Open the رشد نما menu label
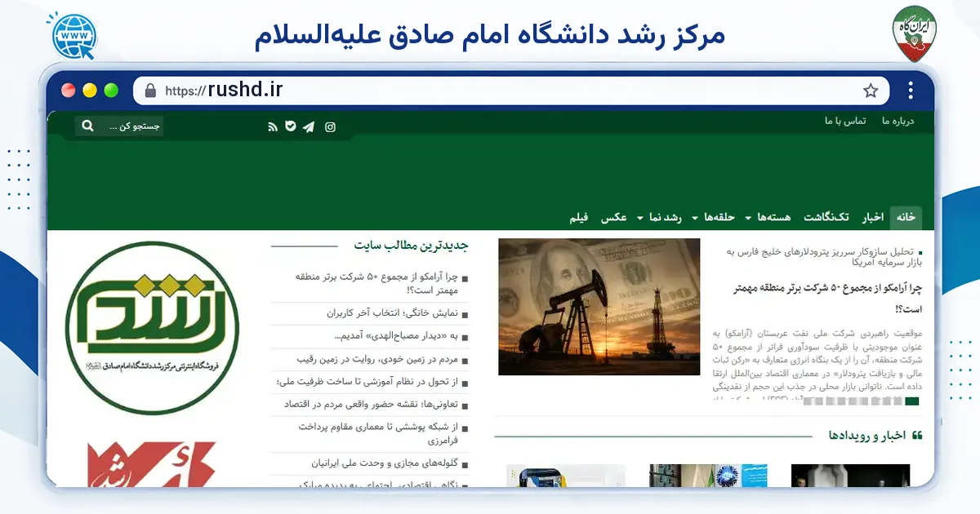The width and height of the screenshot is (980, 514). tap(665, 217)
